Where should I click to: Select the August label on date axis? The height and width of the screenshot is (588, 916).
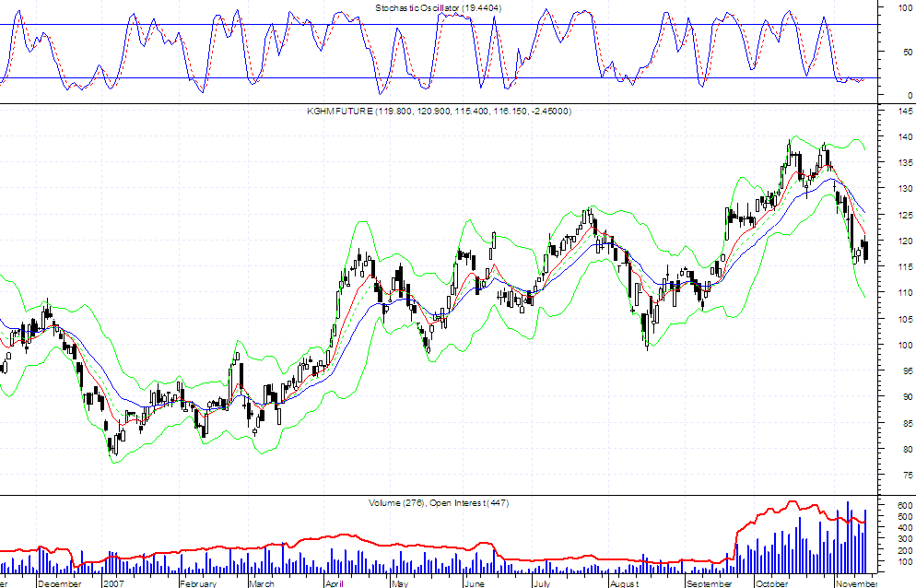[625, 583]
